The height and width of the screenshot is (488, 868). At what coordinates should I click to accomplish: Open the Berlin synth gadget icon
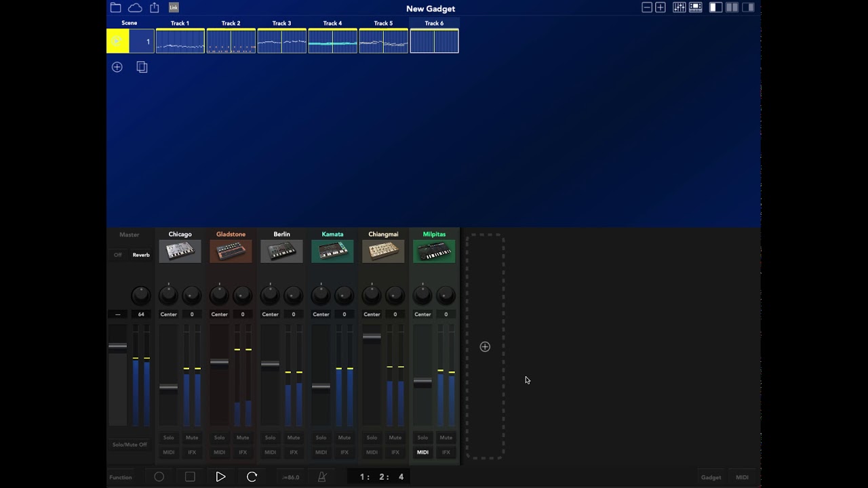[x=281, y=251]
